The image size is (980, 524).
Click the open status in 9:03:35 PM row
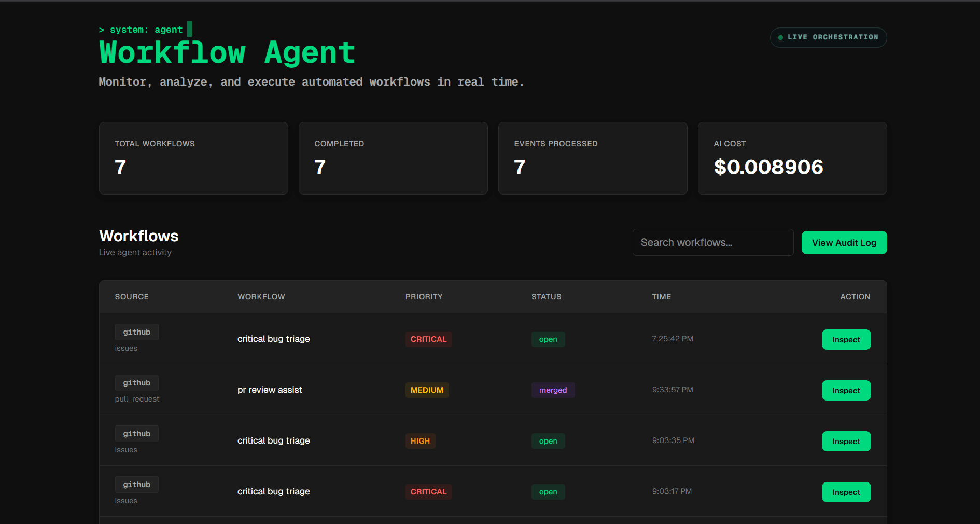tap(548, 441)
